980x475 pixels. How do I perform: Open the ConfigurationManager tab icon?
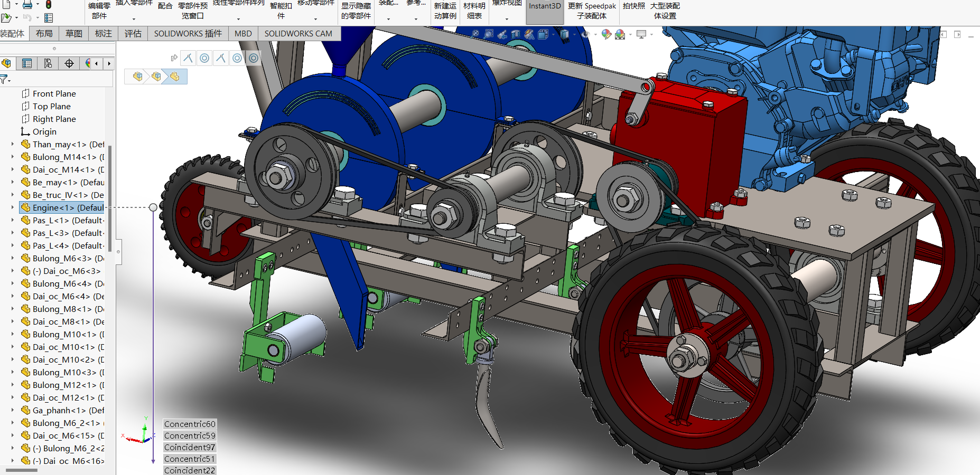click(x=48, y=64)
